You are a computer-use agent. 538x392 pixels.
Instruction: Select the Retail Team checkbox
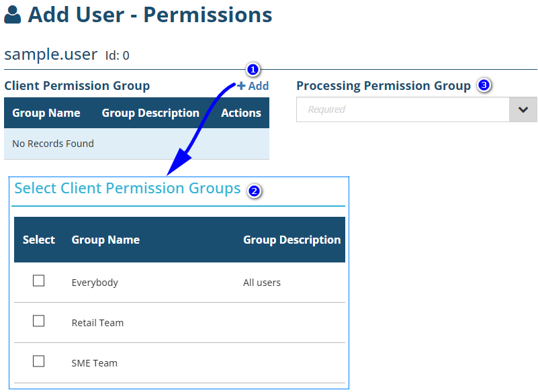tap(39, 322)
